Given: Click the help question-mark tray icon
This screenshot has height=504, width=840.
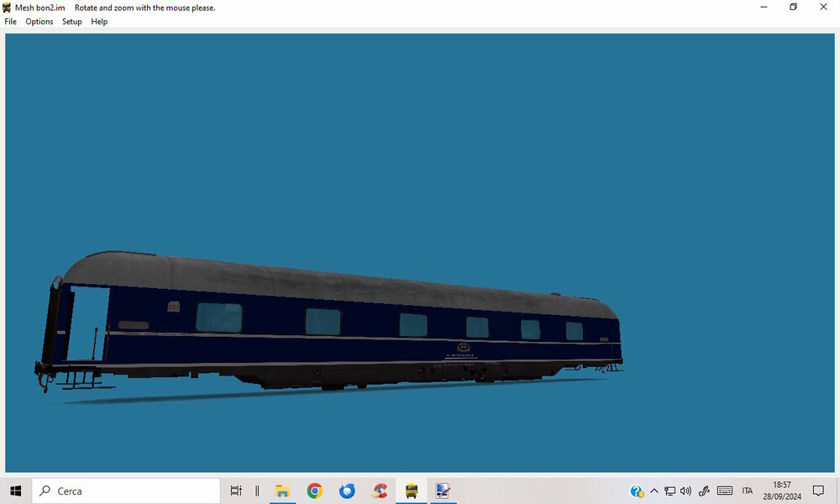Looking at the screenshot, I should [x=637, y=491].
